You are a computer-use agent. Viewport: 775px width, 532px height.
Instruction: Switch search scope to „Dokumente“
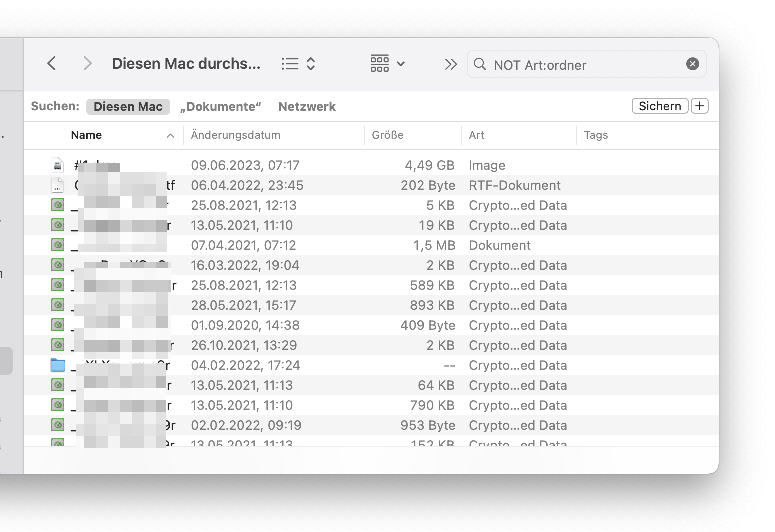(220, 107)
